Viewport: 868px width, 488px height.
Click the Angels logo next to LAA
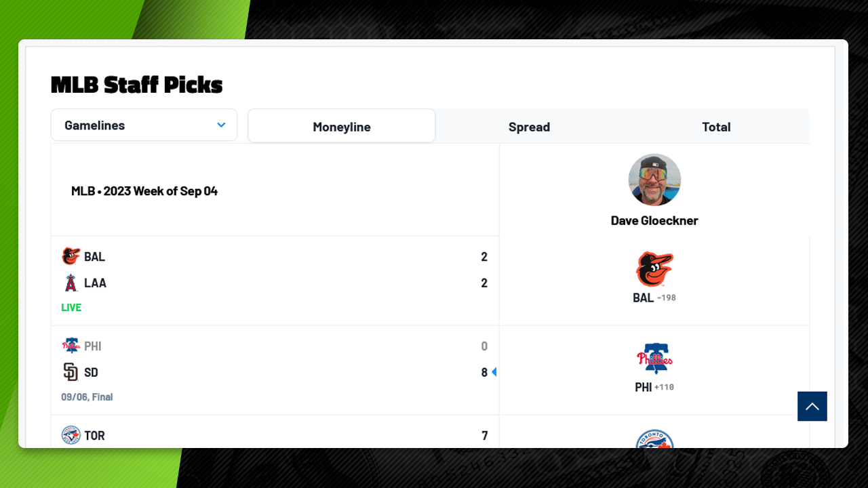point(71,283)
